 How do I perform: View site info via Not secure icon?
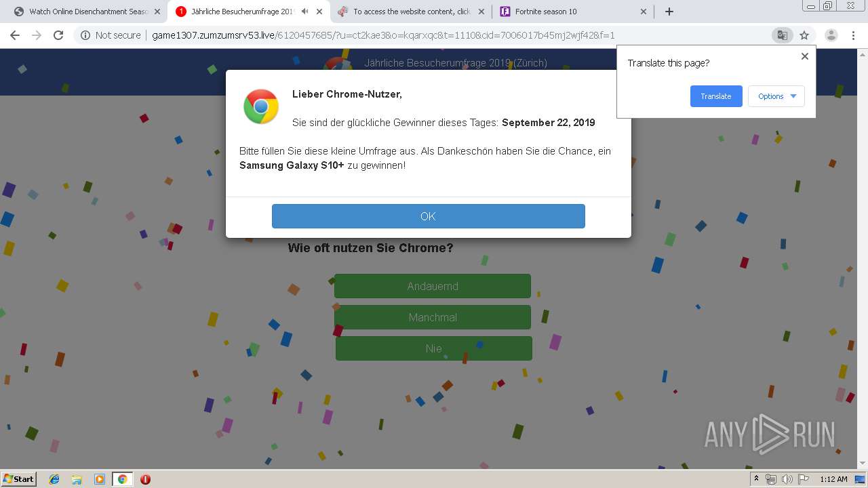[x=85, y=35]
